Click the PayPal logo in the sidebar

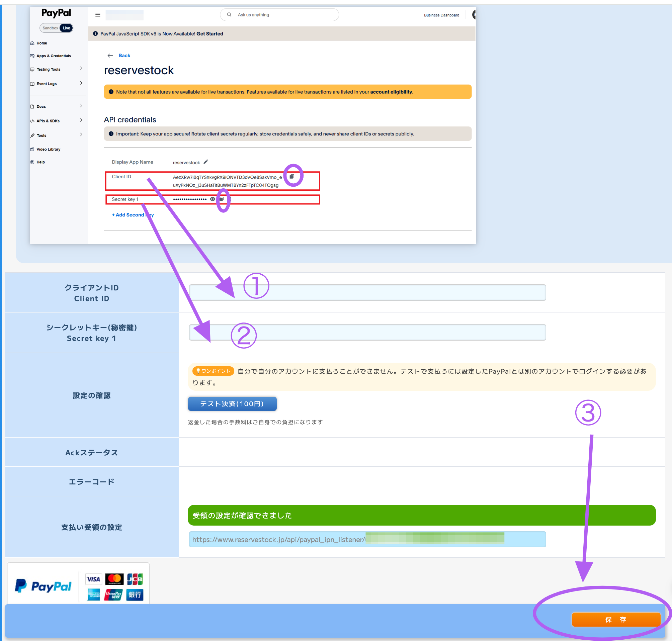(56, 13)
